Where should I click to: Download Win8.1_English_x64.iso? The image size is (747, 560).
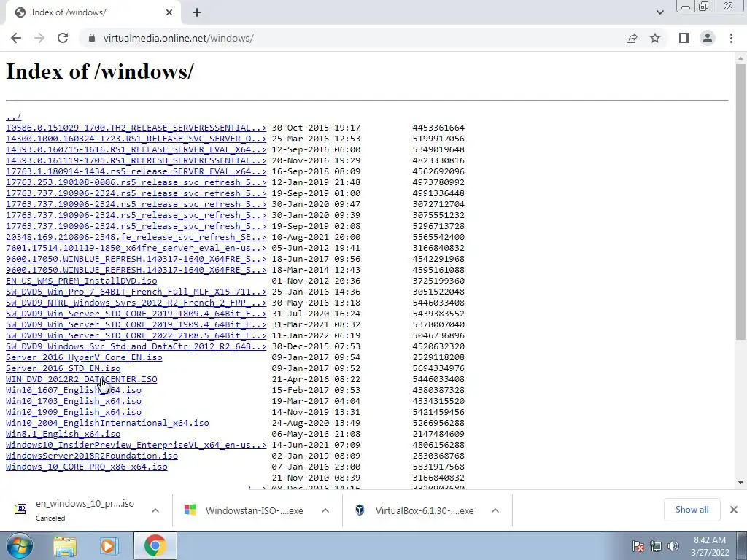[x=63, y=435]
